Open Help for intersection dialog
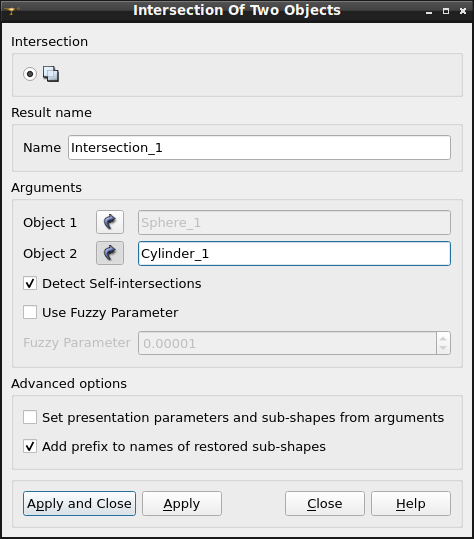 point(411,504)
